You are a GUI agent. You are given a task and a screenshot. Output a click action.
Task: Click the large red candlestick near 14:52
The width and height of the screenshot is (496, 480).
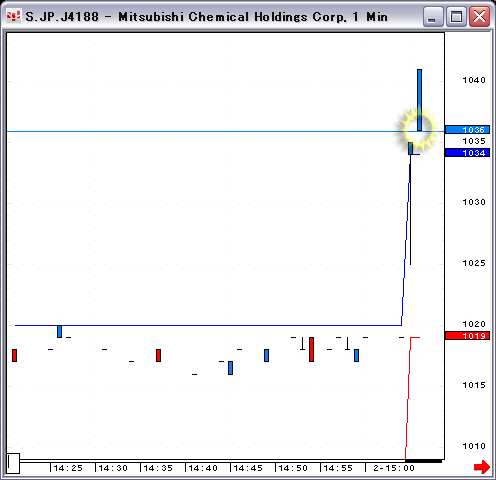(x=311, y=349)
